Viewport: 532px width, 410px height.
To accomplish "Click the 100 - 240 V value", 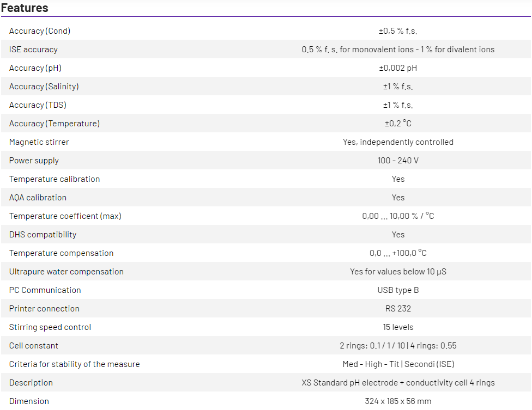I will click(398, 161).
